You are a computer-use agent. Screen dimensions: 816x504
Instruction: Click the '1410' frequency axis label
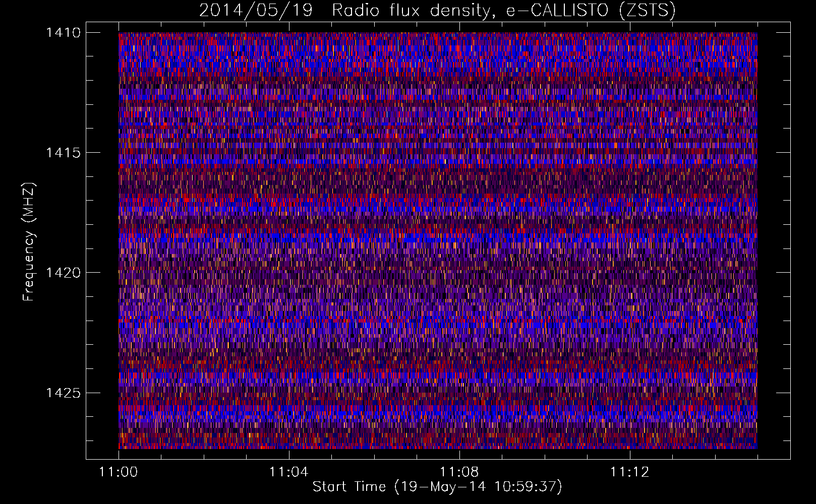(64, 33)
